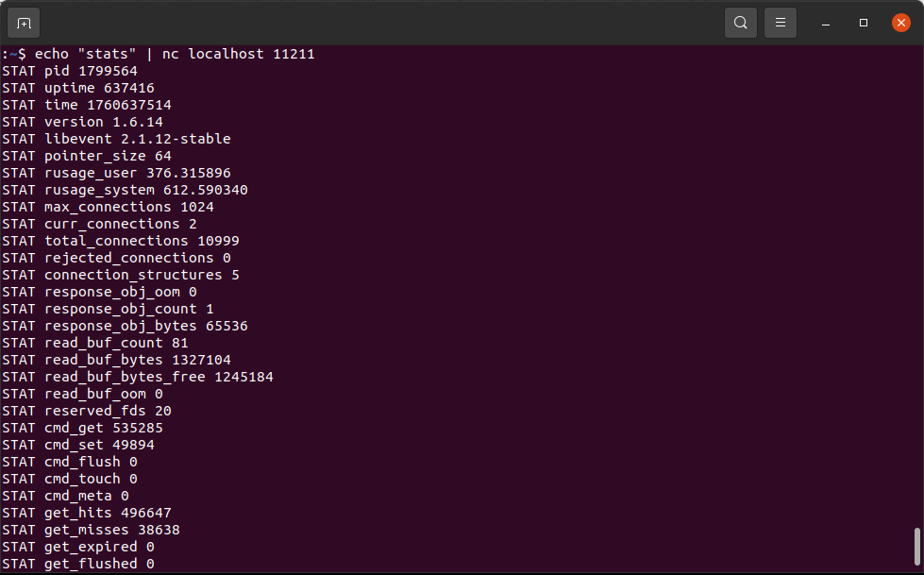
Task: Maximize the terminal window
Action: tap(864, 23)
